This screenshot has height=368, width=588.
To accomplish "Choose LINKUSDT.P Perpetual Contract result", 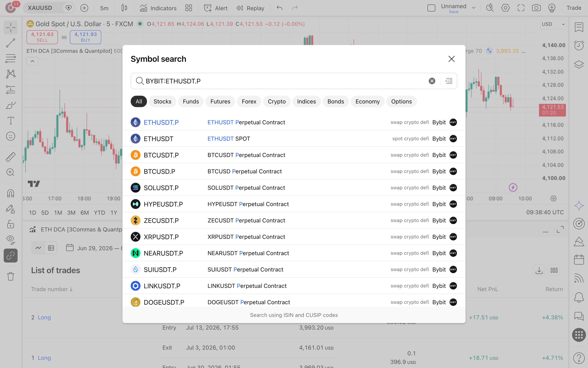I will click(294, 286).
